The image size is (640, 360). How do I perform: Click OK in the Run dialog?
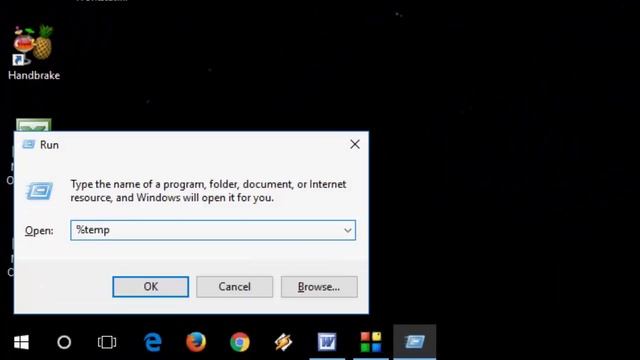pos(151,287)
